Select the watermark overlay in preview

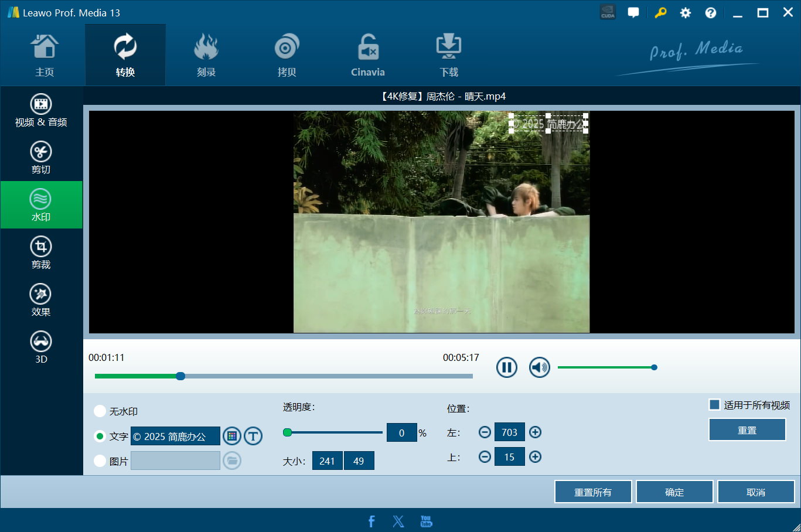[x=548, y=124]
